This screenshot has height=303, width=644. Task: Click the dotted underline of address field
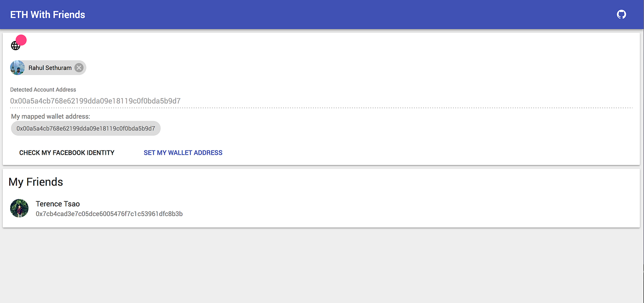322,108
